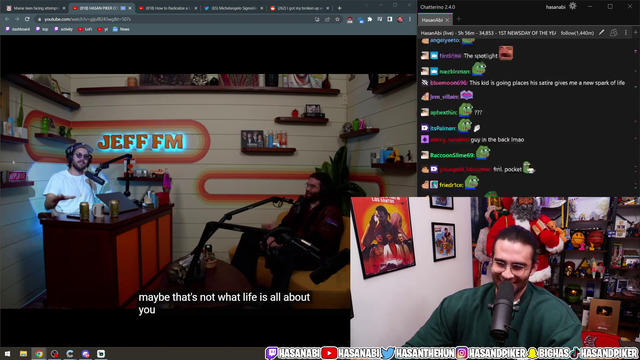Add a new split with the header plus icon
The image size is (640, 360).
(x=636, y=33)
